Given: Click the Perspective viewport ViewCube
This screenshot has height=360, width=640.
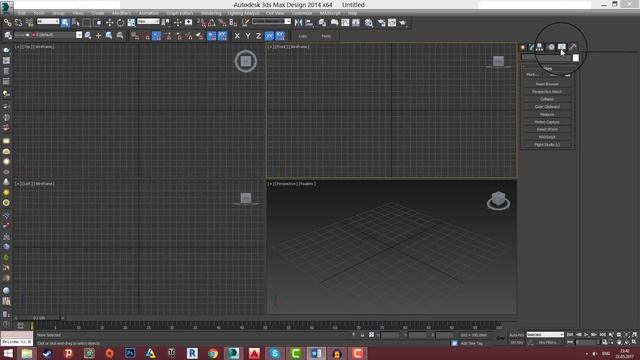Looking at the screenshot, I should (498, 200).
